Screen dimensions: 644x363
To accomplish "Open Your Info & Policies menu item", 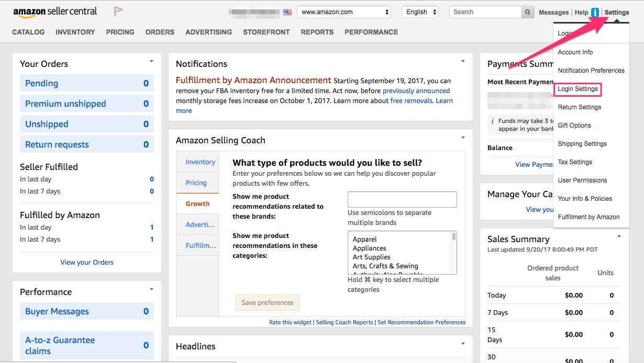I will (585, 199).
